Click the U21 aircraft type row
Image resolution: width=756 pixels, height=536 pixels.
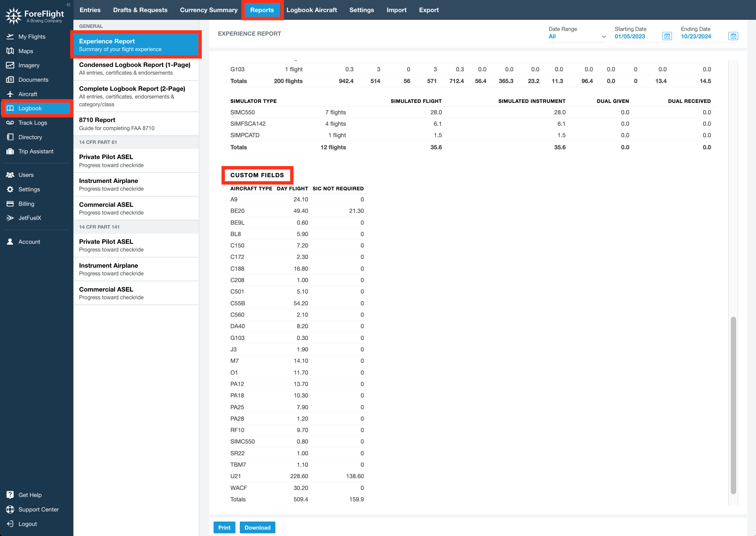(x=299, y=476)
